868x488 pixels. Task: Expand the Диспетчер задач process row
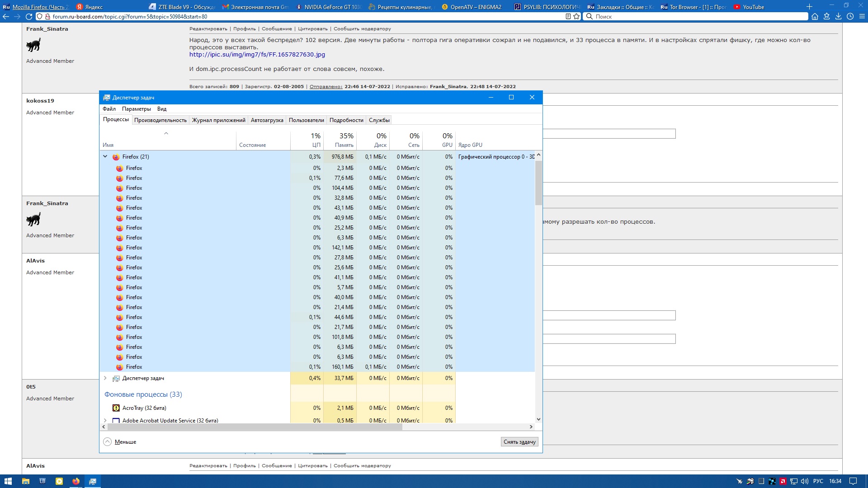coord(105,378)
